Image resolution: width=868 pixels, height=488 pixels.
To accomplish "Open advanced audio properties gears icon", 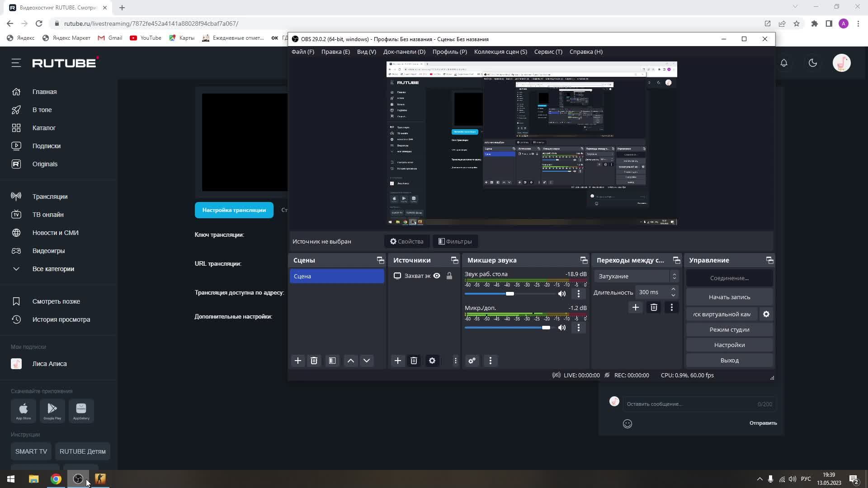I will (x=472, y=361).
